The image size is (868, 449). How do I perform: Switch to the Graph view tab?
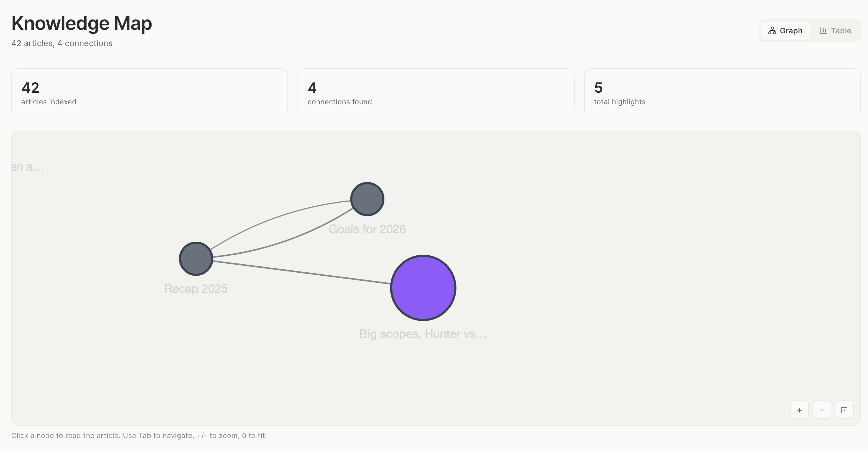click(x=785, y=31)
